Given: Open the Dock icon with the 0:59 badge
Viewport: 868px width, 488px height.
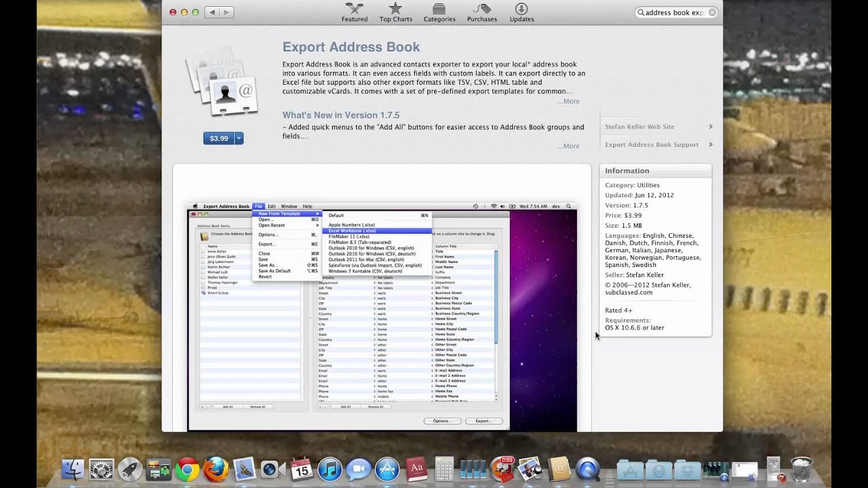Looking at the screenshot, I should click(502, 469).
